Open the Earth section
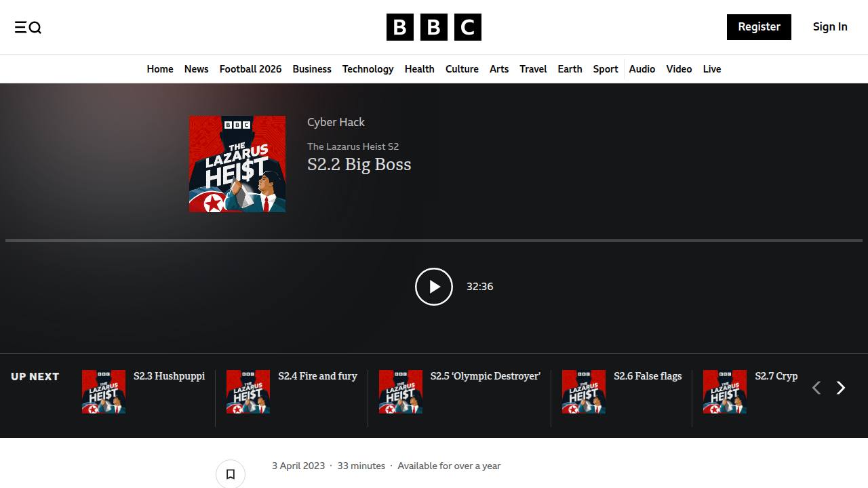868x488 pixels. (570, 69)
